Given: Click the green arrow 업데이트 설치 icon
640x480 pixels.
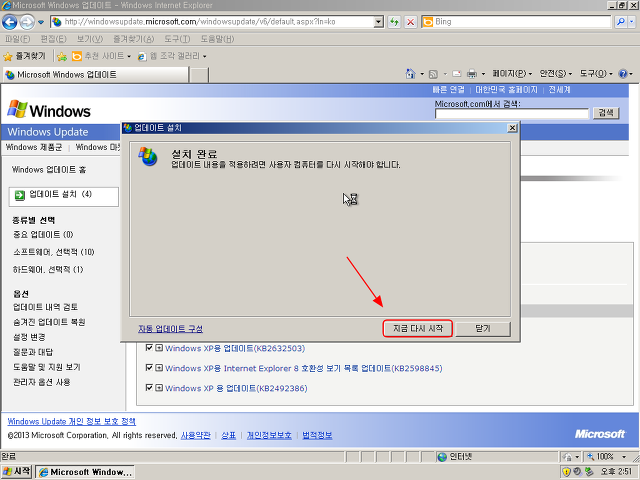Looking at the screenshot, I should coord(20,196).
